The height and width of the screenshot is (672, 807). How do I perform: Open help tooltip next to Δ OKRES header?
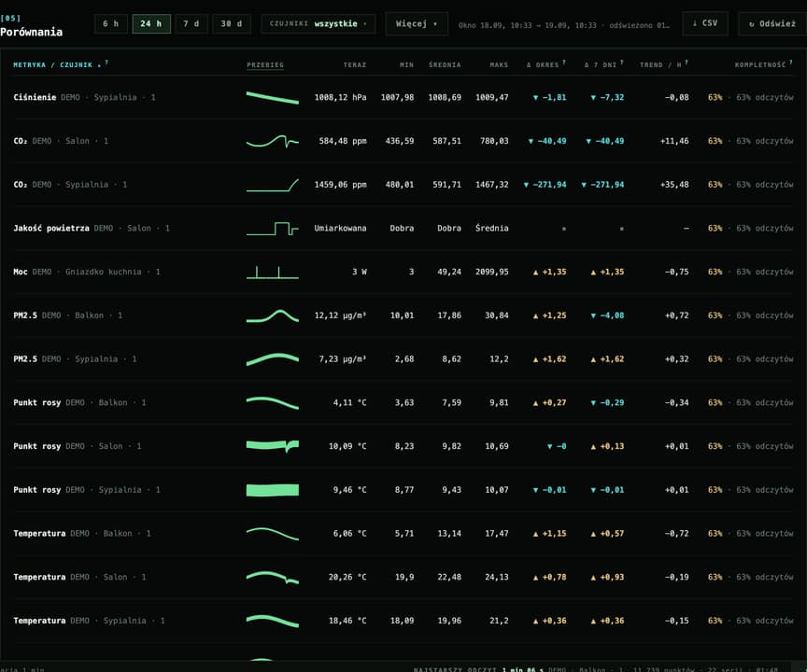pyautogui.click(x=564, y=63)
